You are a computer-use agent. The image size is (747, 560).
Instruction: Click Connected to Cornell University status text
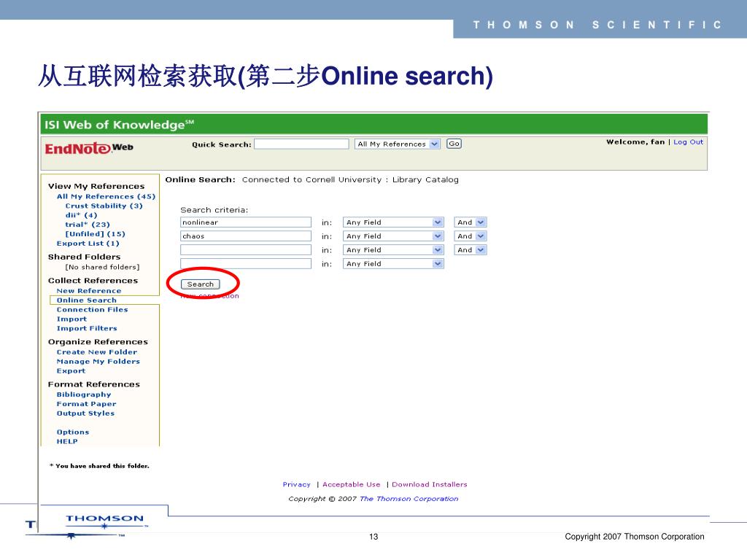coord(350,179)
